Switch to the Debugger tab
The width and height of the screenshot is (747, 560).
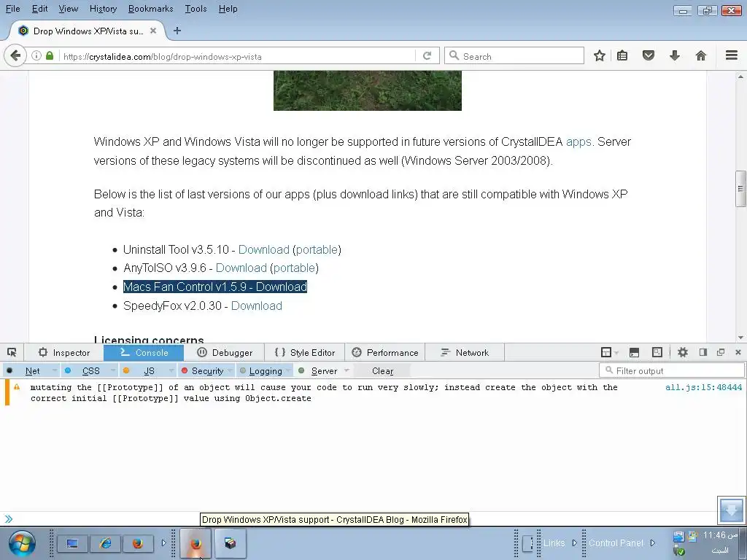tap(224, 352)
